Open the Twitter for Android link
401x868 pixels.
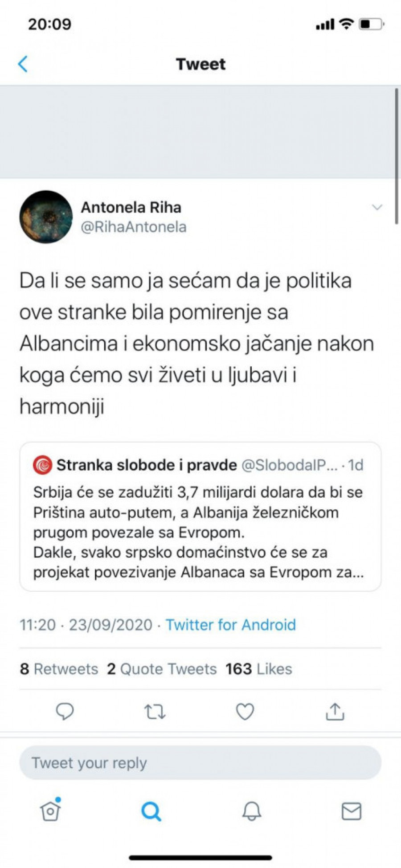[230, 625]
